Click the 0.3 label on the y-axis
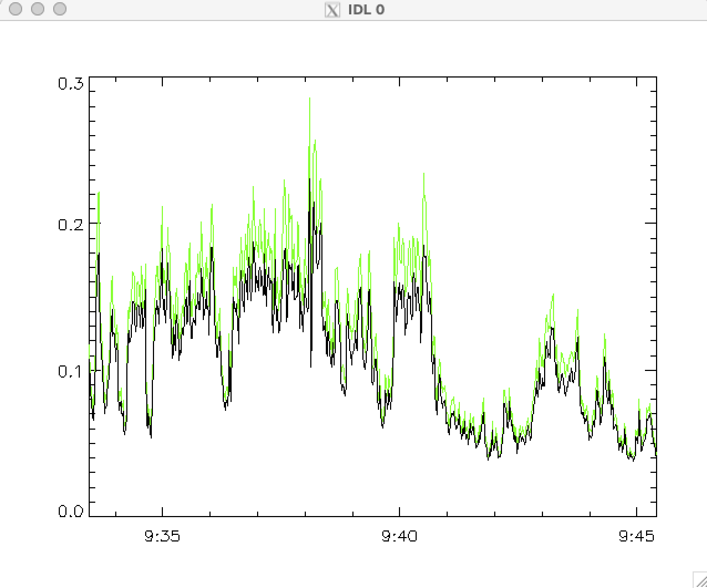This screenshot has width=707, height=588. coord(70,84)
